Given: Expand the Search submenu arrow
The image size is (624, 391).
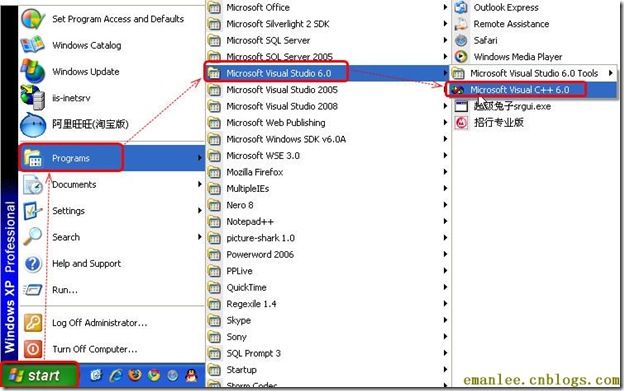Looking at the screenshot, I should [199, 237].
